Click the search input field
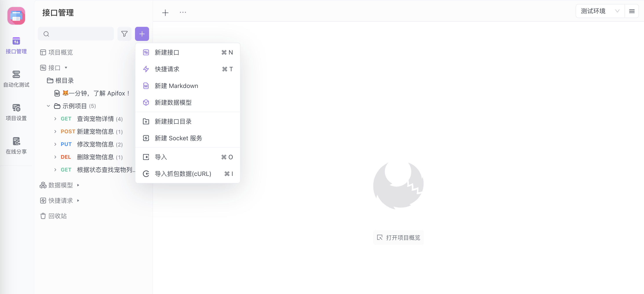This screenshot has height=294, width=644. pyautogui.click(x=76, y=33)
